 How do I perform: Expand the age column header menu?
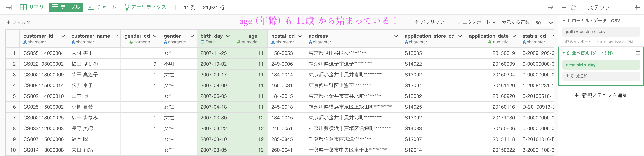pos(263,36)
